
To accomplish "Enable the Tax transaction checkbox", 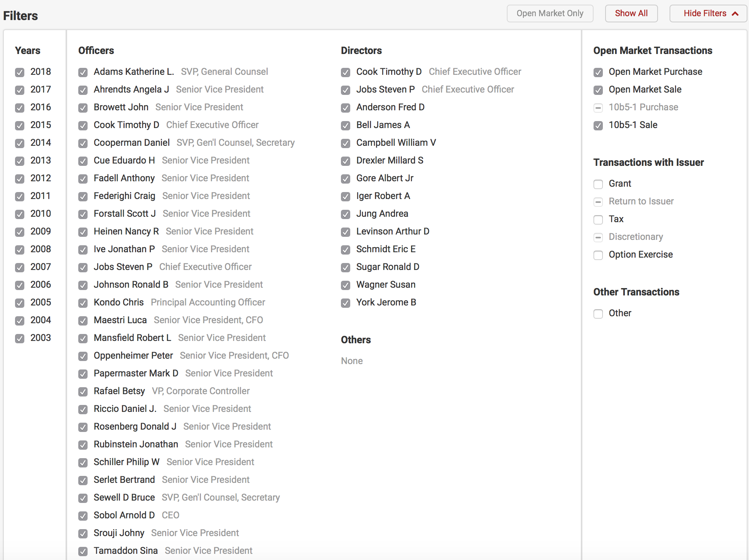I will click(598, 219).
